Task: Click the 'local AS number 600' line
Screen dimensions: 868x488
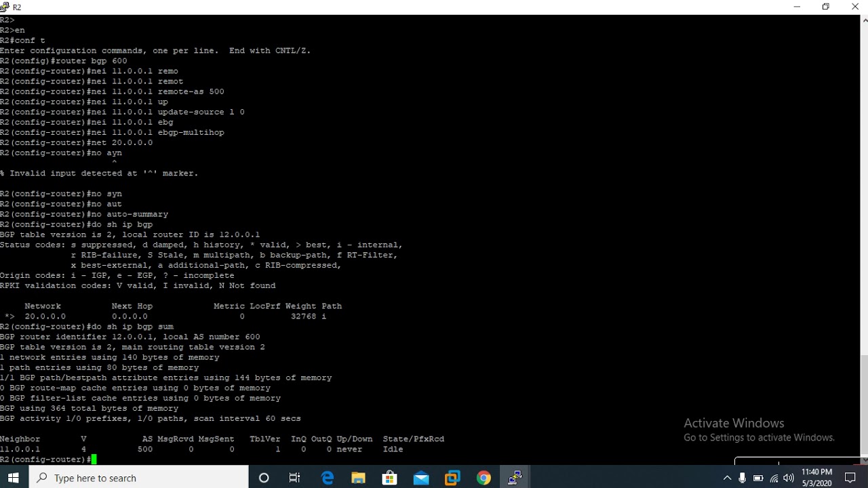Action: (x=130, y=337)
